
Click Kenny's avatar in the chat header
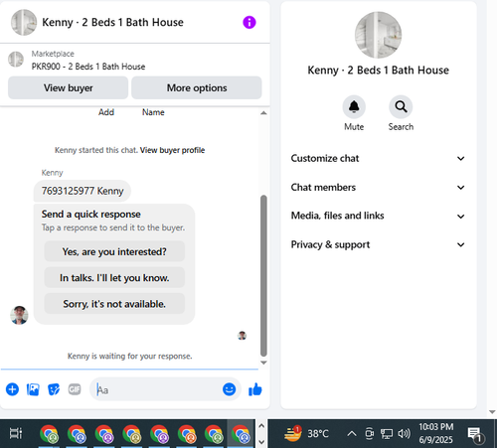click(24, 23)
